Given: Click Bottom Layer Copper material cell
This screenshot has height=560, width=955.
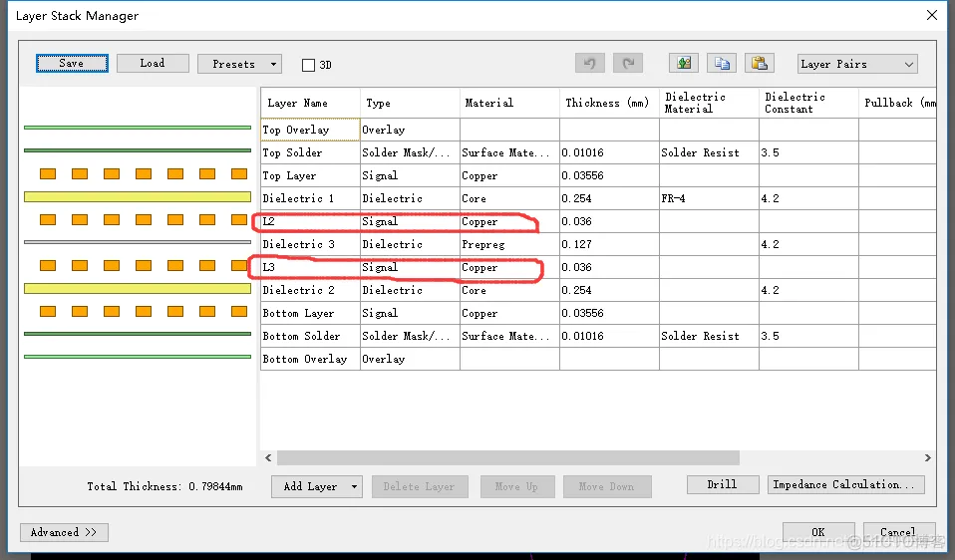Looking at the screenshot, I should 509,314.
